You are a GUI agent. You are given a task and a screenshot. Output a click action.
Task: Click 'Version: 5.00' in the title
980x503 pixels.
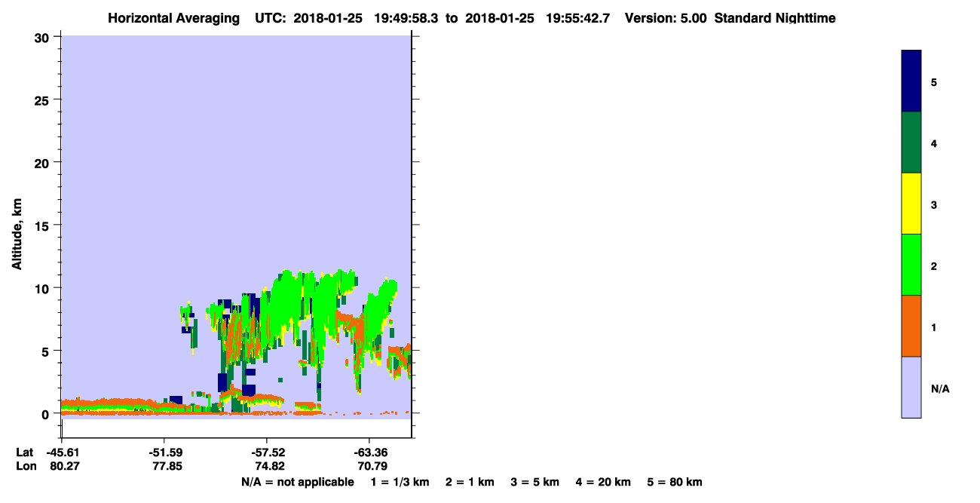pos(666,18)
